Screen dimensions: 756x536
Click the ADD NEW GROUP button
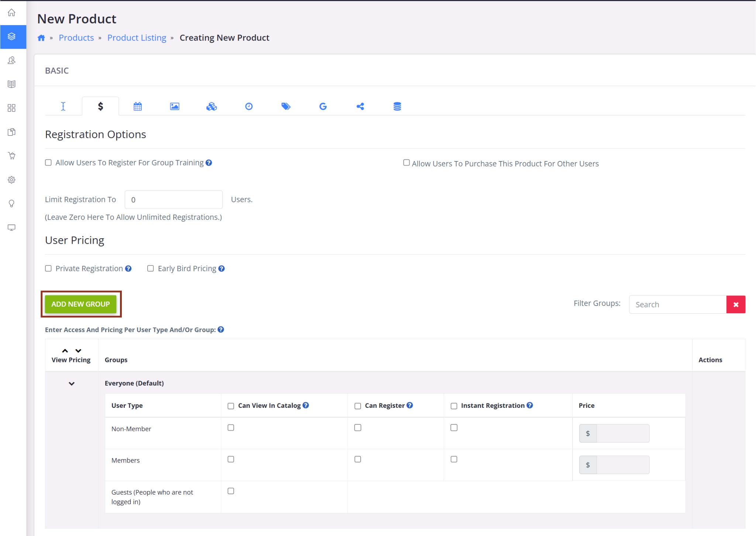pyautogui.click(x=80, y=304)
